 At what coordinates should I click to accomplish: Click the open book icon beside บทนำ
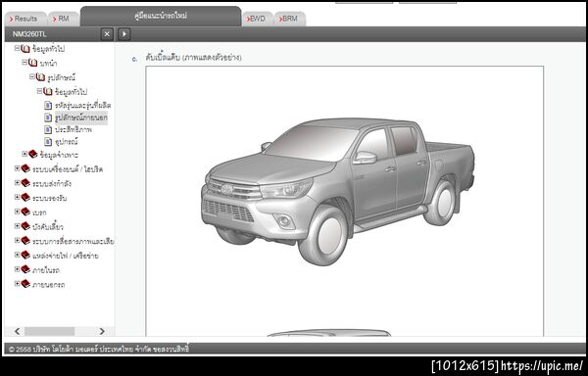33,63
